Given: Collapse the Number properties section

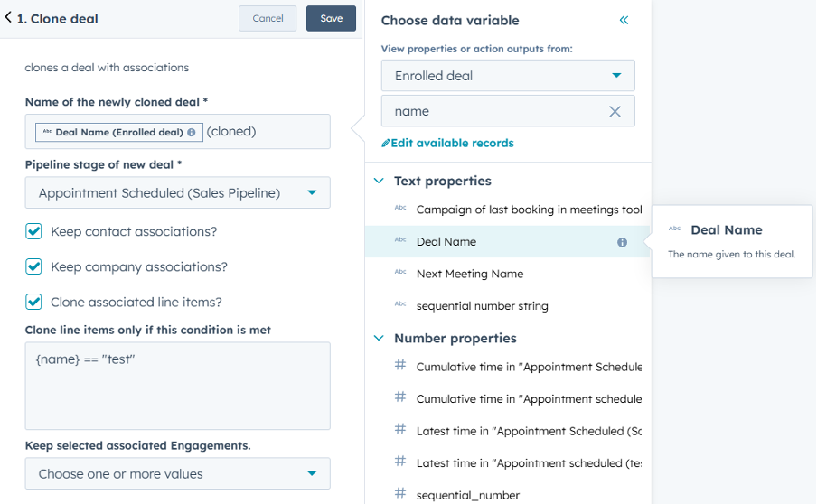Looking at the screenshot, I should [379, 338].
